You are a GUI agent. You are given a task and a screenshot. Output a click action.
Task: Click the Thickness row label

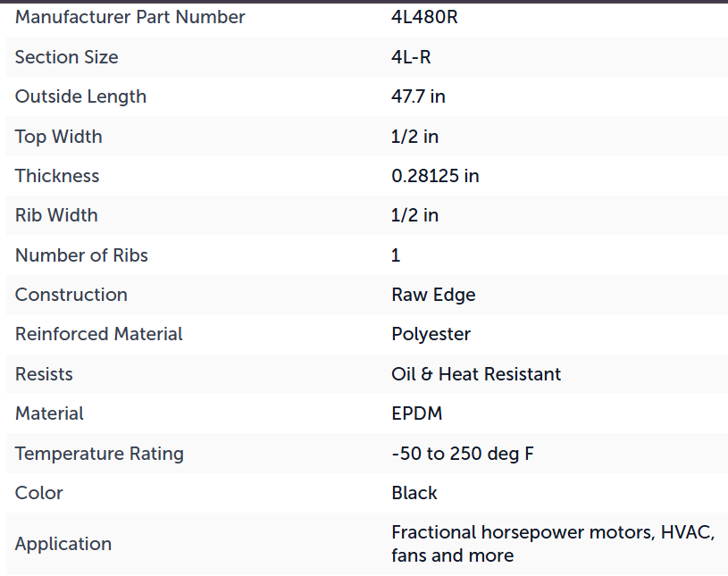tap(57, 176)
